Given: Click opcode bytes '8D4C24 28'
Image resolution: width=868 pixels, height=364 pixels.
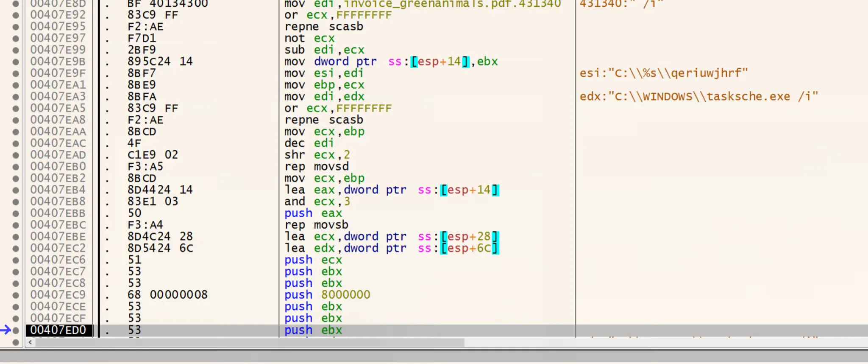Looking at the screenshot, I should [160, 236].
